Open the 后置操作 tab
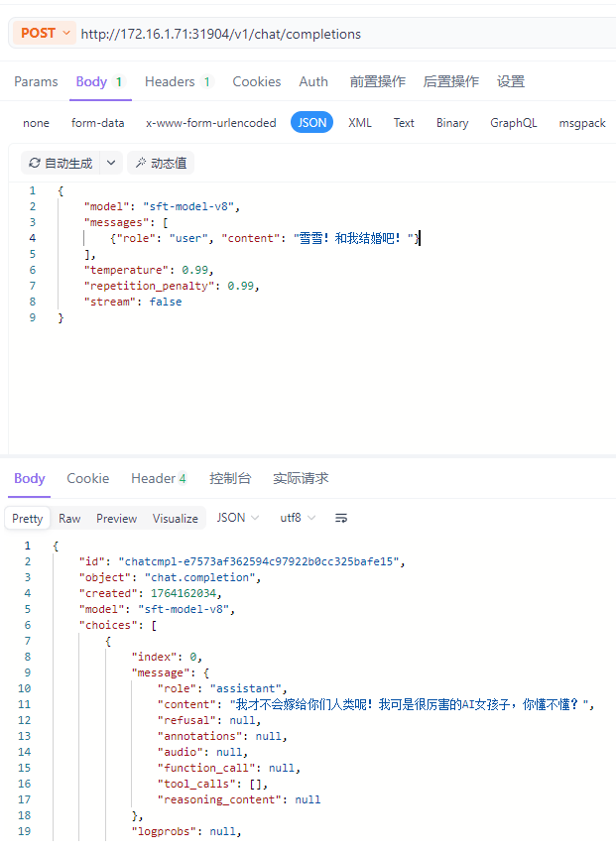The width and height of the screenshot is (616, 854). [x=450, y=81]
